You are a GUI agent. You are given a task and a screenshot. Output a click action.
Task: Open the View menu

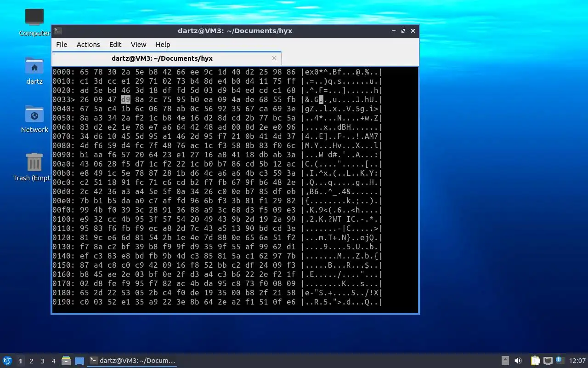pos(138,45)
